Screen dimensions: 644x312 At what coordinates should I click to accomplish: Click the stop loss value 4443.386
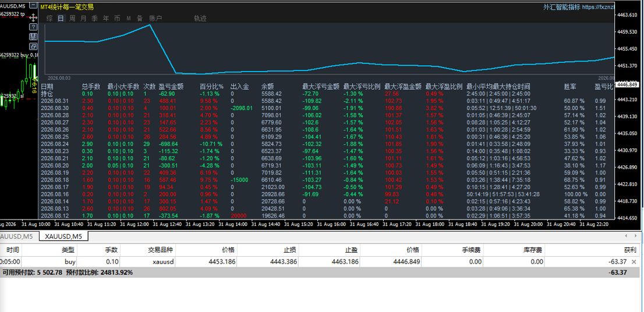click(x=284, y=261)
